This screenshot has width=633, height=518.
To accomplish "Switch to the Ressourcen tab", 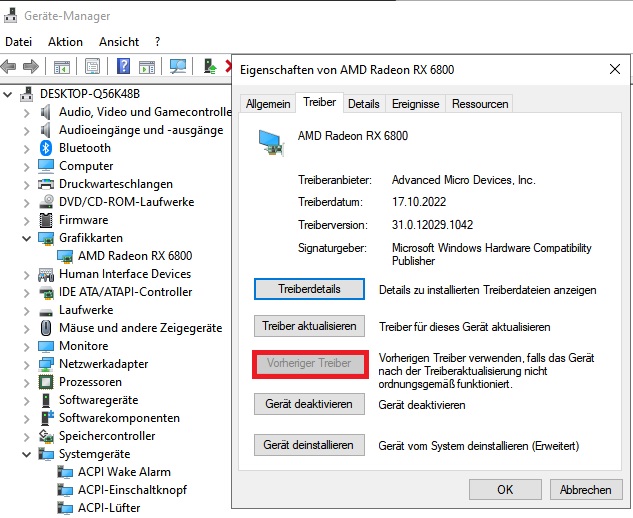I will point(480,104).
